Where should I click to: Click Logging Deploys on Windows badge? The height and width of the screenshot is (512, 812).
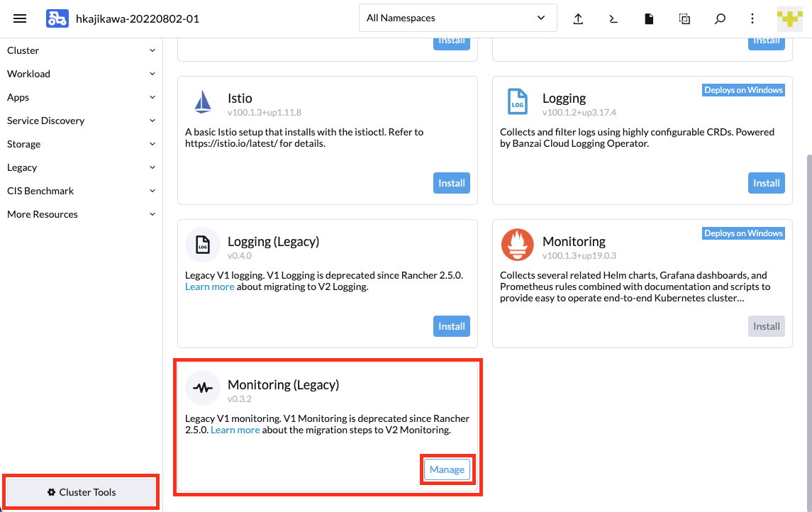pos(743,90)
